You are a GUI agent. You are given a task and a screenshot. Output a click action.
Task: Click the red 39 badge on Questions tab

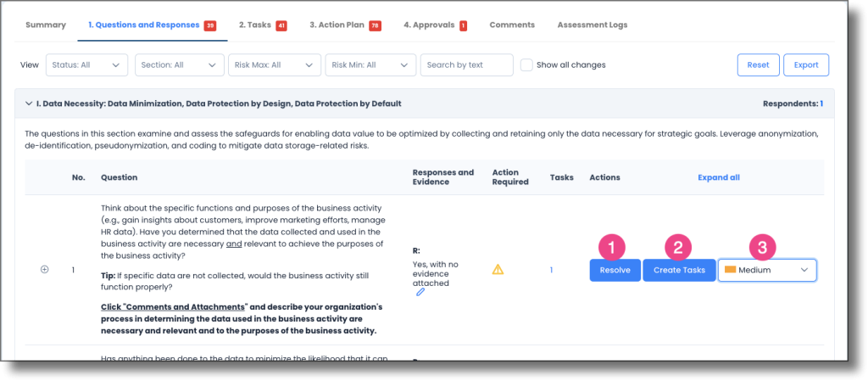click(x=209, y=25)
